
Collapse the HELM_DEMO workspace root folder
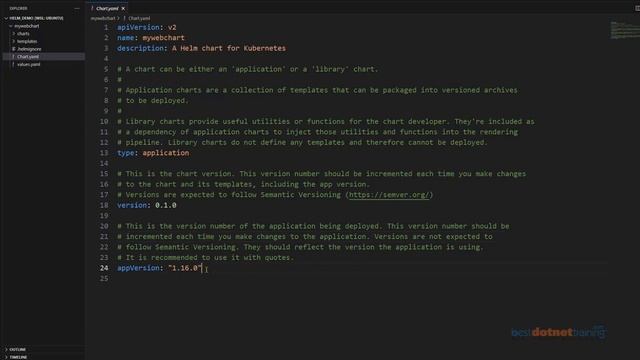coord(6,18)
